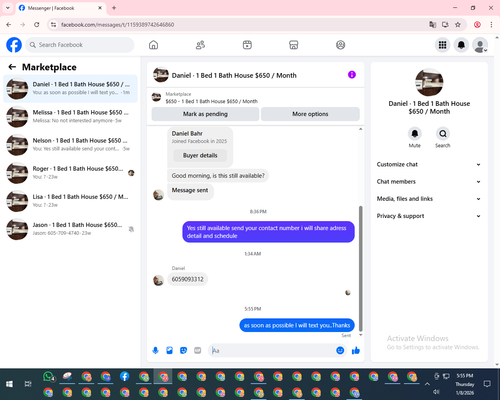Open the $650 Marketplace listing link

(x=211, y=101)
